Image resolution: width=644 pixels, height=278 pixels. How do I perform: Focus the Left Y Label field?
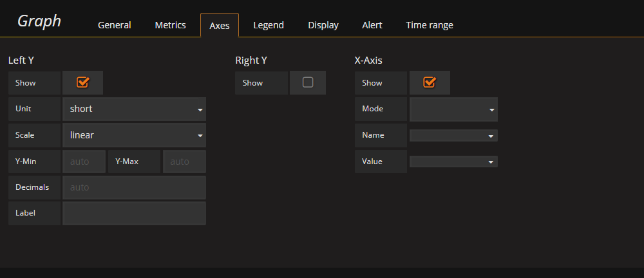134,213
